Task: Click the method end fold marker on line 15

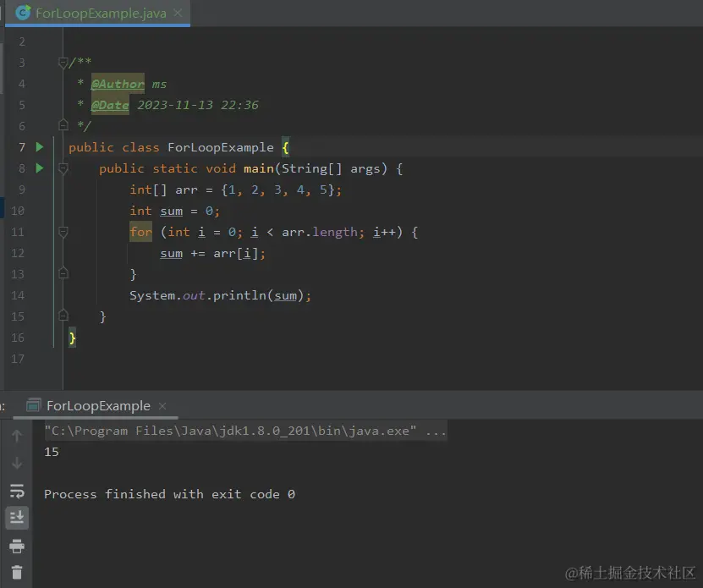Action: point(63,316)
